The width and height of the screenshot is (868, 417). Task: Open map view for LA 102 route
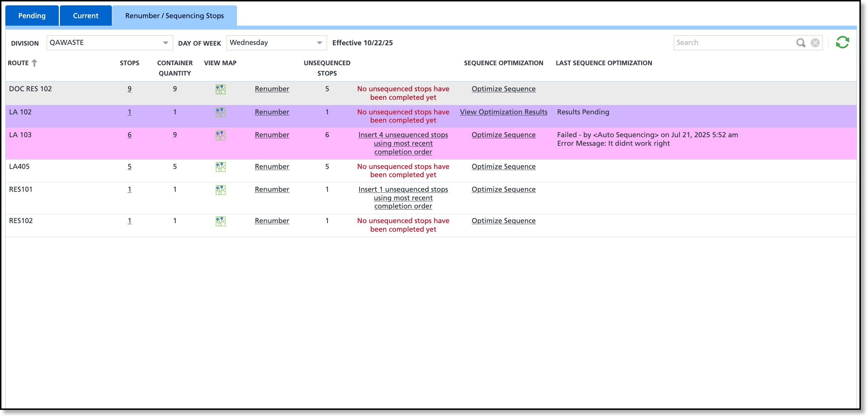pyautogui.click(x=221, y=112)
